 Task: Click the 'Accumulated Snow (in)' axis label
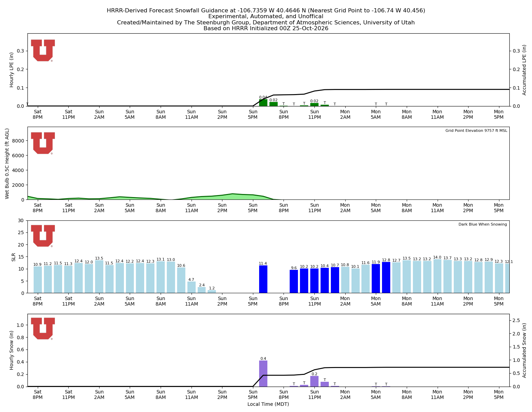524,350
